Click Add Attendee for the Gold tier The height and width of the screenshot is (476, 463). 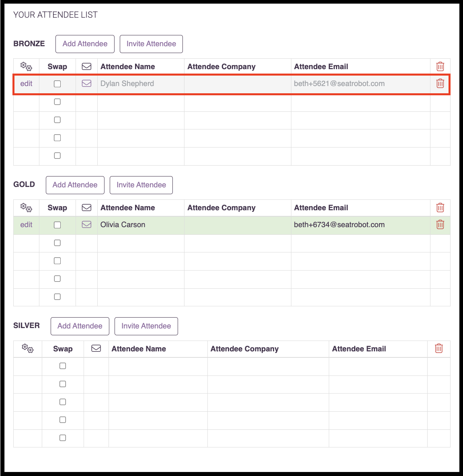coord(75,185)
